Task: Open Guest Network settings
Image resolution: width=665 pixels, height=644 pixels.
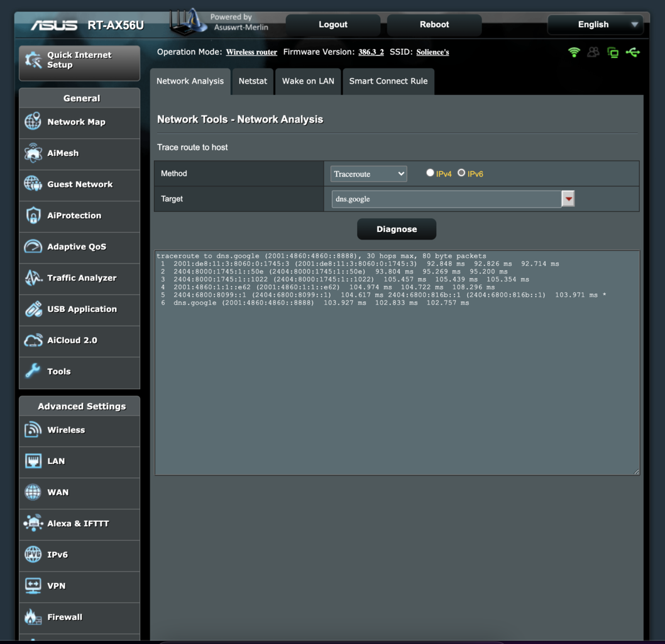Action: coord(79,185)
